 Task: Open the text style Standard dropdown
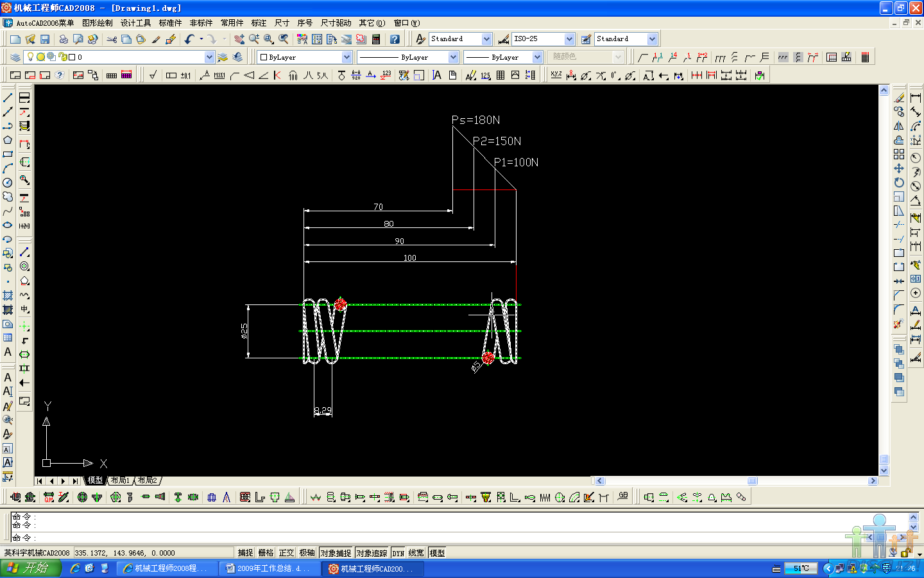[486, 39]
